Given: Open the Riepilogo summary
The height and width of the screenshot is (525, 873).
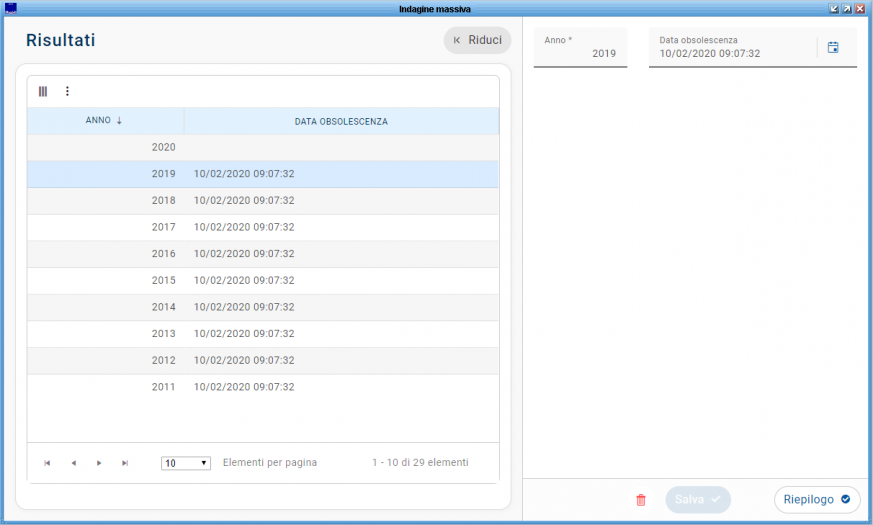Looking at the screenshot, I should point(816,499).
